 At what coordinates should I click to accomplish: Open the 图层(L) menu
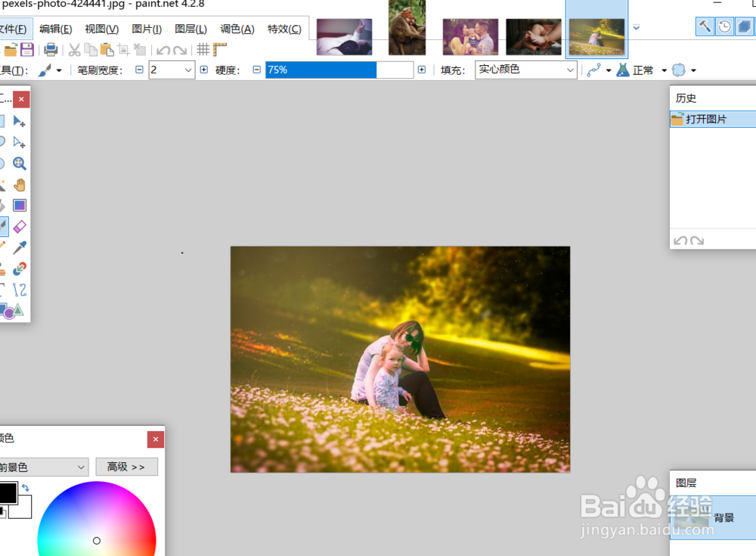click(191, 29)
